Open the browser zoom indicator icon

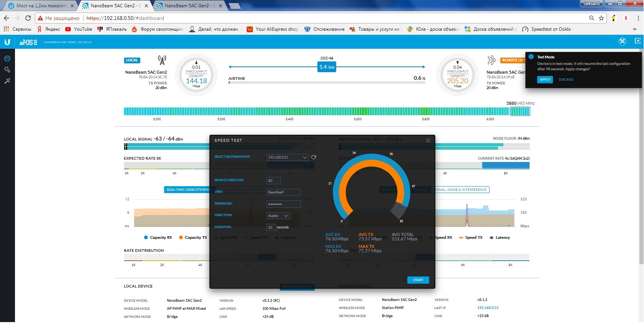(x=592, y=18)
